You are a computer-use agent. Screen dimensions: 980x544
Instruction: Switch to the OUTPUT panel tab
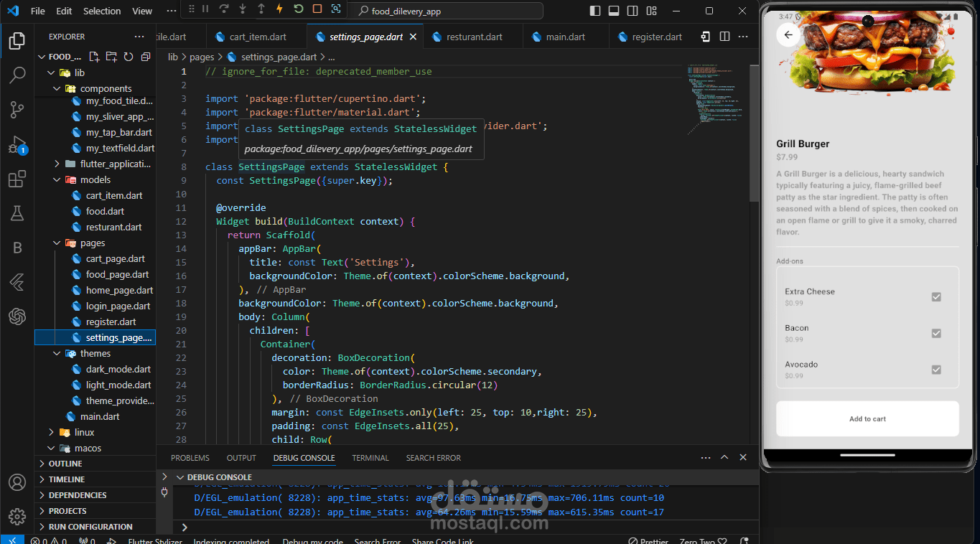(x=241, y=458)
